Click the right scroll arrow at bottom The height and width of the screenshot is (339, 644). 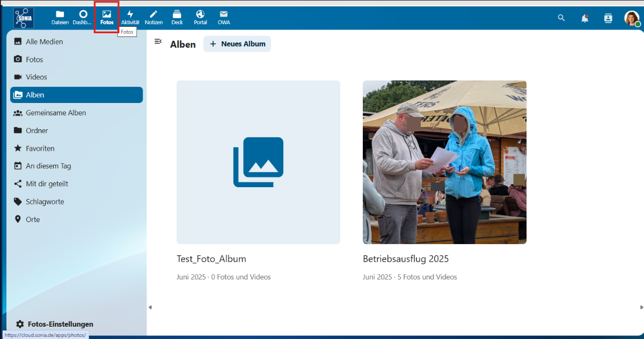(x=641, y=307)
